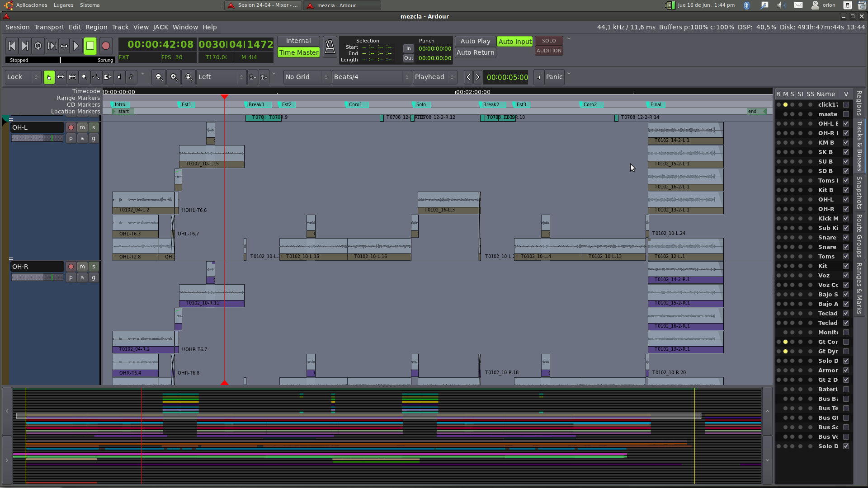The image size is (868, 488).
Task: Open the No Grid snap dropdown
Action: point(306,77)
